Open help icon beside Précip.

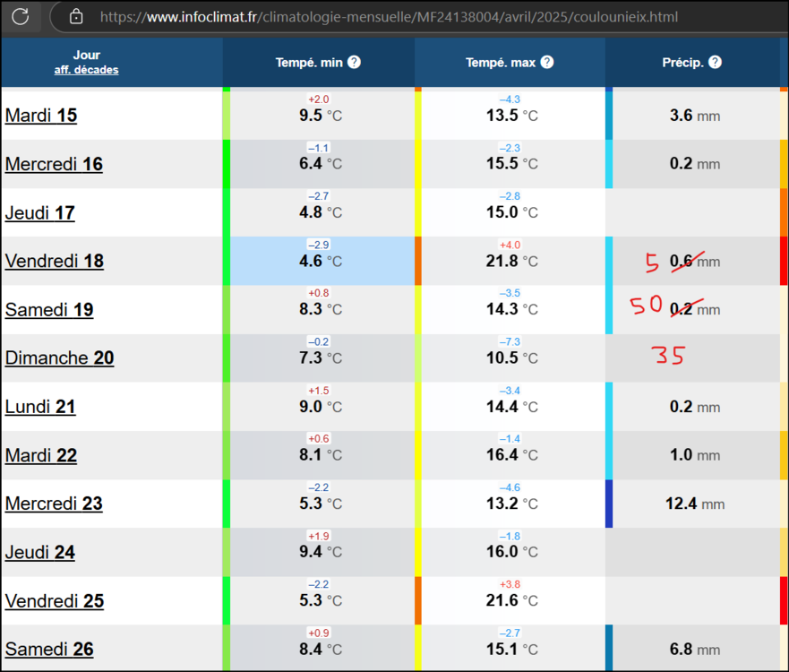pos(715,62)
